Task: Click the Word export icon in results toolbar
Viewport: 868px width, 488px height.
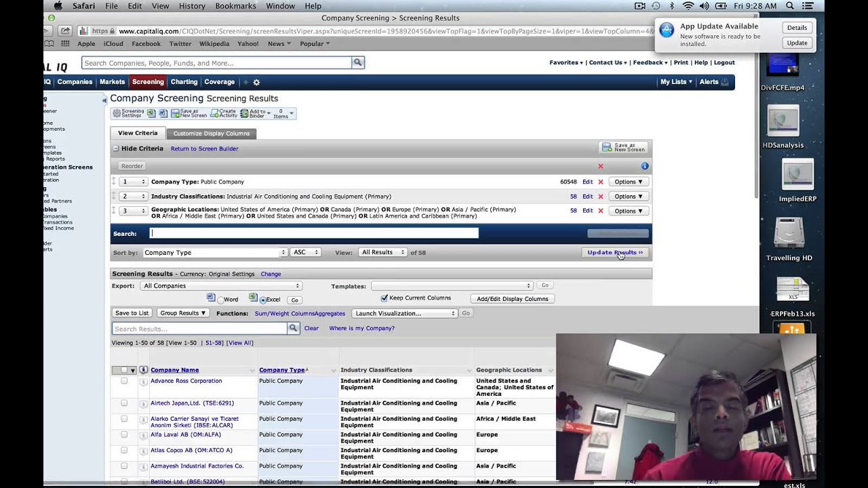Action: tap(163, 113)
